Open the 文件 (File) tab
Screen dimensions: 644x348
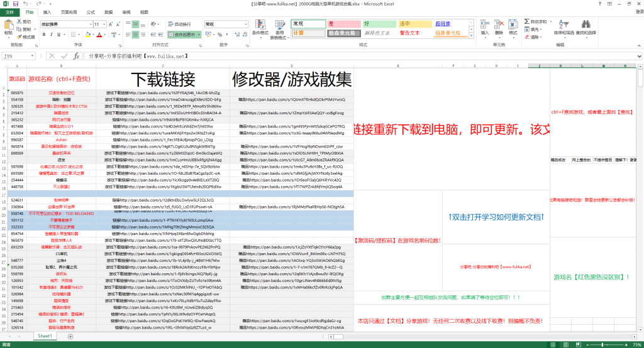[10, 13]
